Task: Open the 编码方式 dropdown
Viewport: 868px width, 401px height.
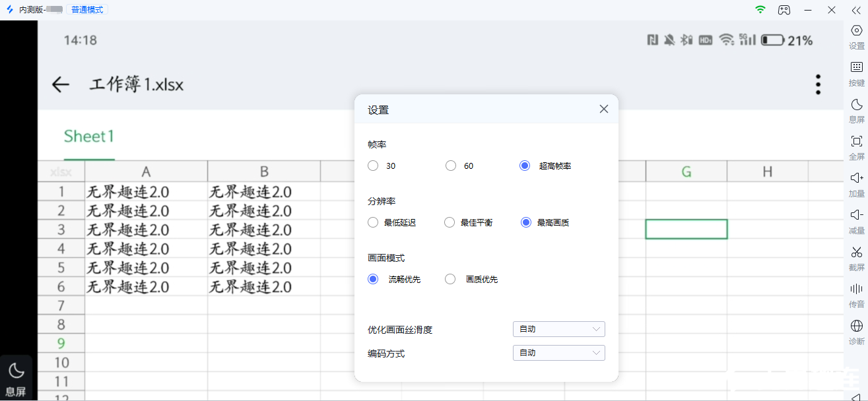Action: [558, 354]
